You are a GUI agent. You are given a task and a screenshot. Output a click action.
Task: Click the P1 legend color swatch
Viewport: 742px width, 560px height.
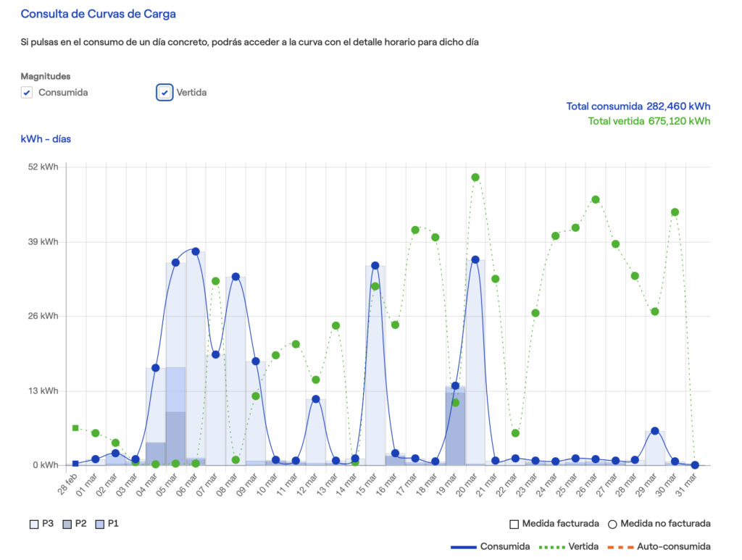point(99,523)
